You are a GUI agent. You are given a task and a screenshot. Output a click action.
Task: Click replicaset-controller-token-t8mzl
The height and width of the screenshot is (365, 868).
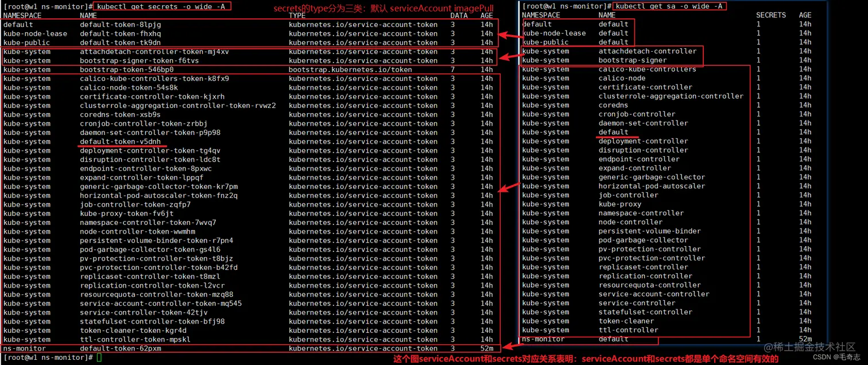click(x=150, y=277)
